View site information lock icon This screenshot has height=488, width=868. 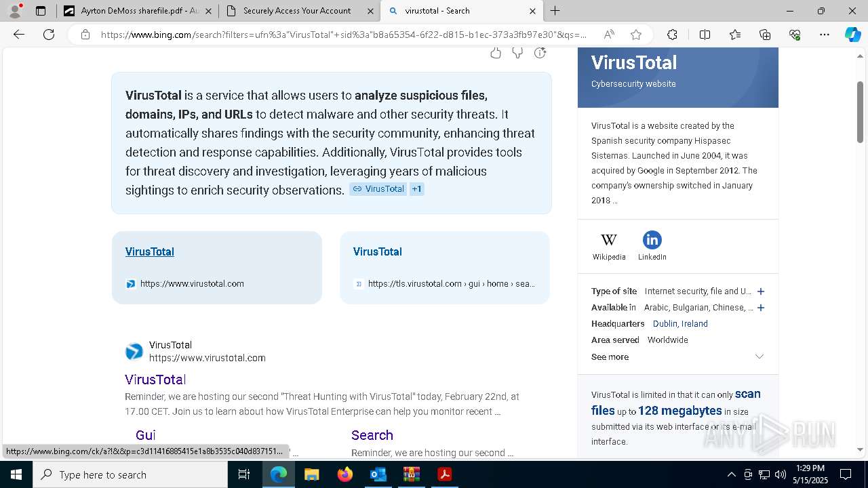coord(85,35)
